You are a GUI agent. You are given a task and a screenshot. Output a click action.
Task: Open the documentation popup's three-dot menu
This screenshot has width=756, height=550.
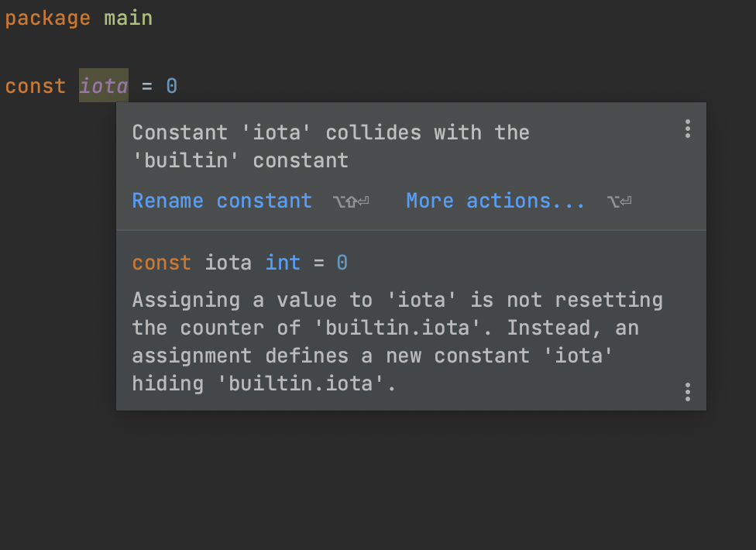[x=687, y=393]
